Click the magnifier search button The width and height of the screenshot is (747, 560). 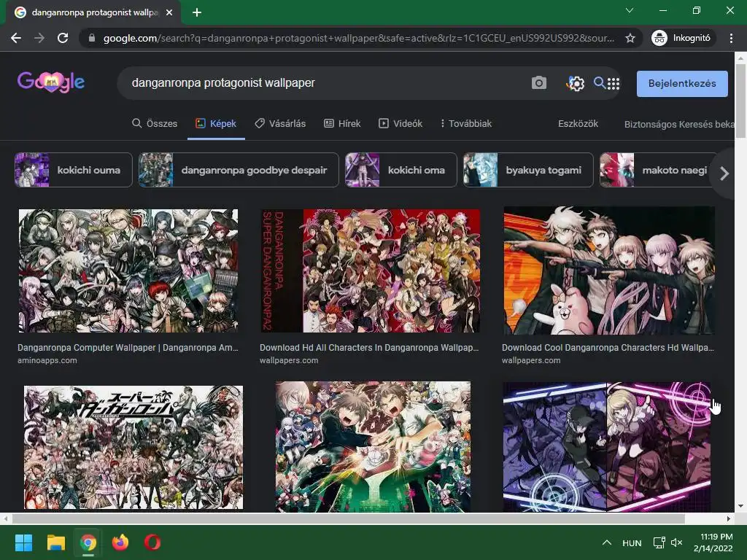tap(599, 82)
